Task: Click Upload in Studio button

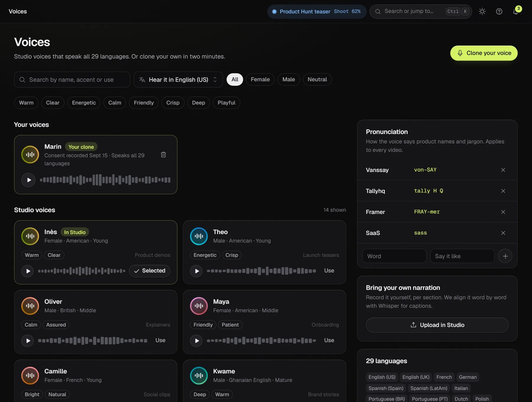Action: [437, 325]
